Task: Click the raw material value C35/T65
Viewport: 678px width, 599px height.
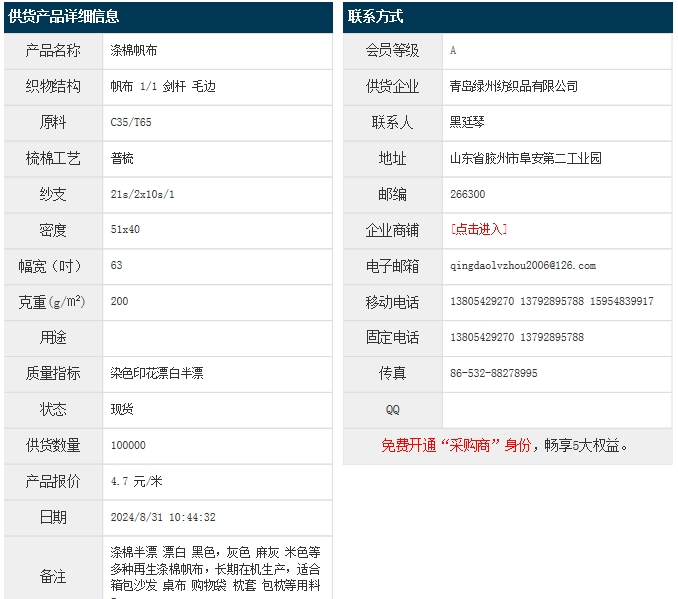Action: [x=131, y=122]
